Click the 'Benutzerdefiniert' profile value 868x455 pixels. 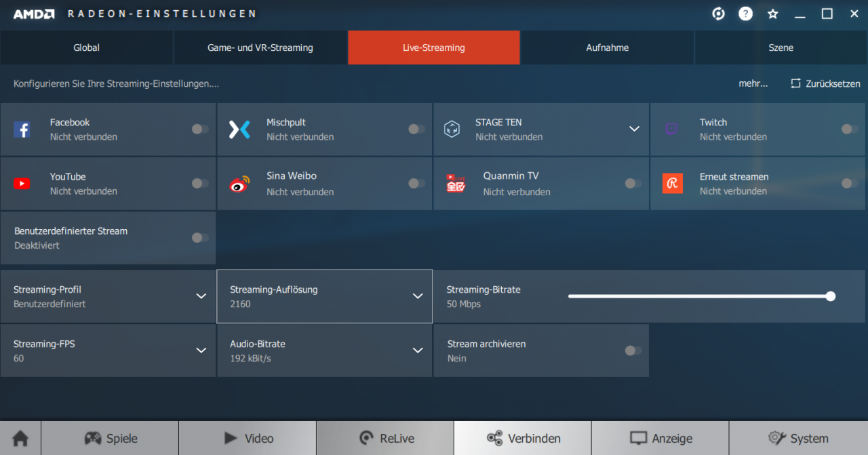[50, 304]
